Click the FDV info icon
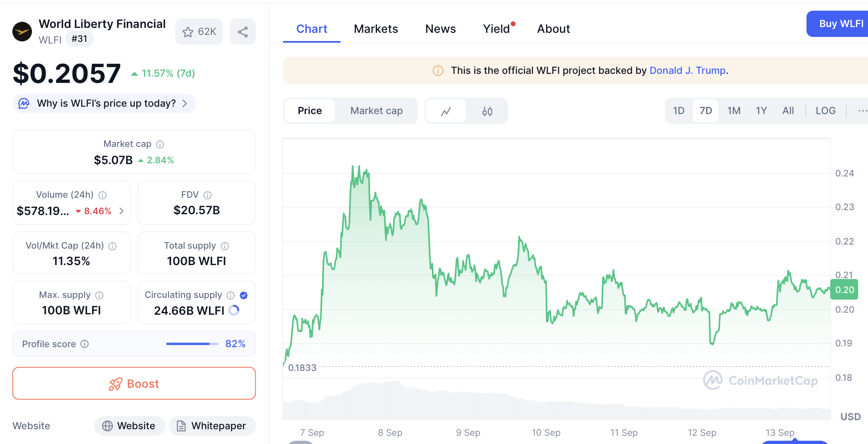The width and height of the screenshot is (868, 444). pos(208,195)
